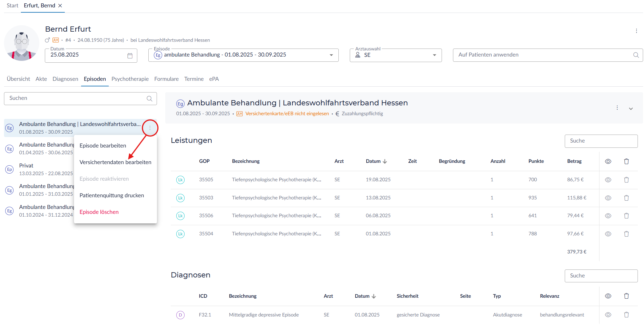Choose 'Episode löschen' in the menu

coord(99,212)
